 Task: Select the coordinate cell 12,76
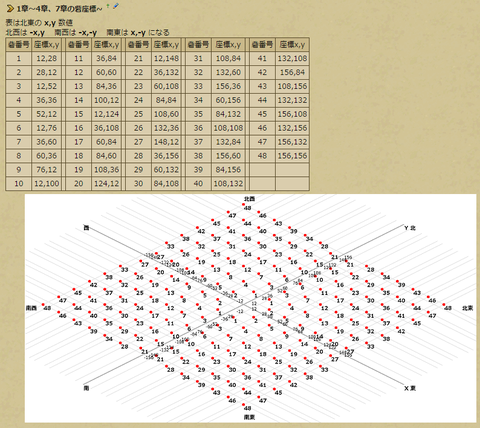click(47, 128)
